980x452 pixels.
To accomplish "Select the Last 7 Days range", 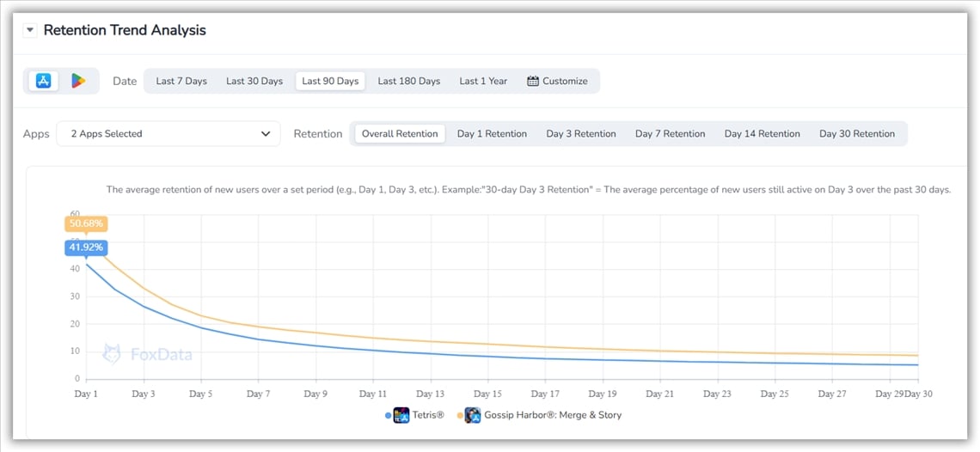I will (x=181, y=82).
